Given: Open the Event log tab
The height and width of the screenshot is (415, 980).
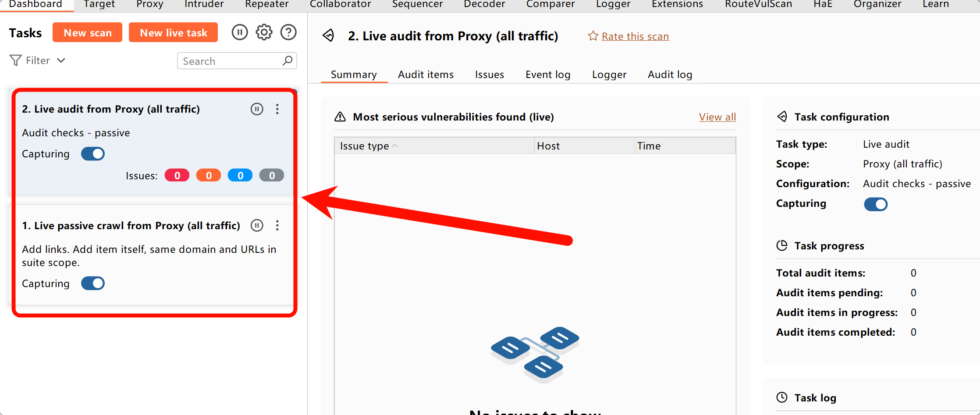Looking at the screenshot, I should click(x=548, y=74).
